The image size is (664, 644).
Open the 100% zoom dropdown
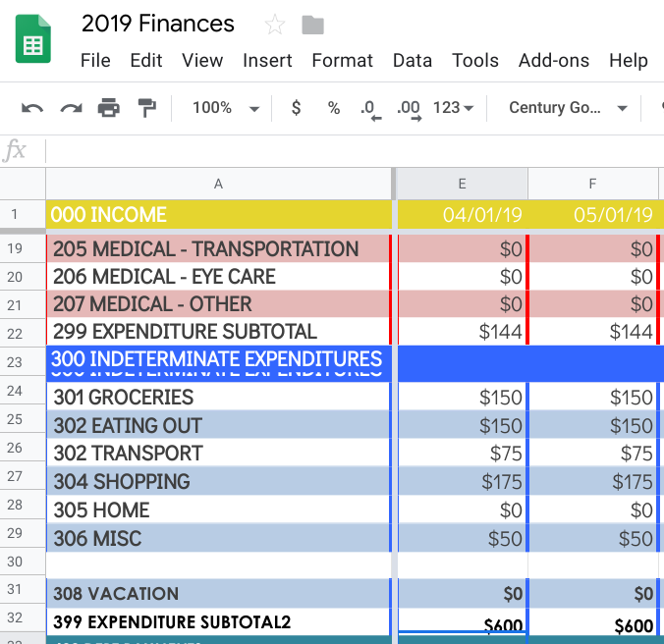click(x=225, y=108)
